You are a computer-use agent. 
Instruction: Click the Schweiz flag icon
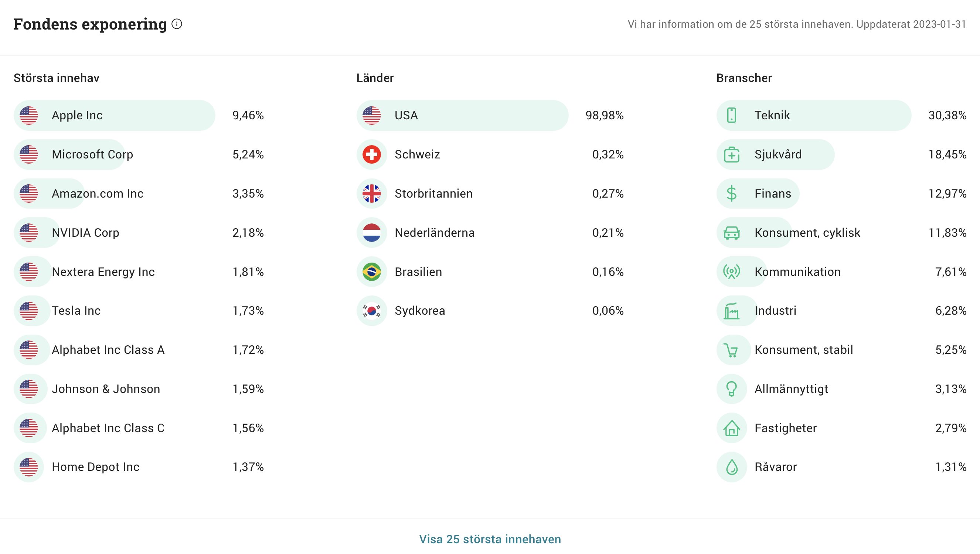point(371,154)
